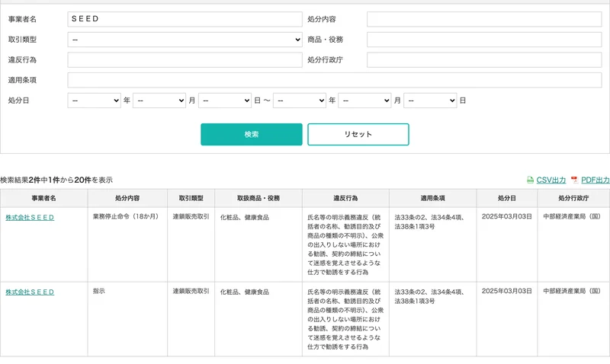Click the green 検索 button
This screenshot has width=610, height=364.
click(252, 135)
